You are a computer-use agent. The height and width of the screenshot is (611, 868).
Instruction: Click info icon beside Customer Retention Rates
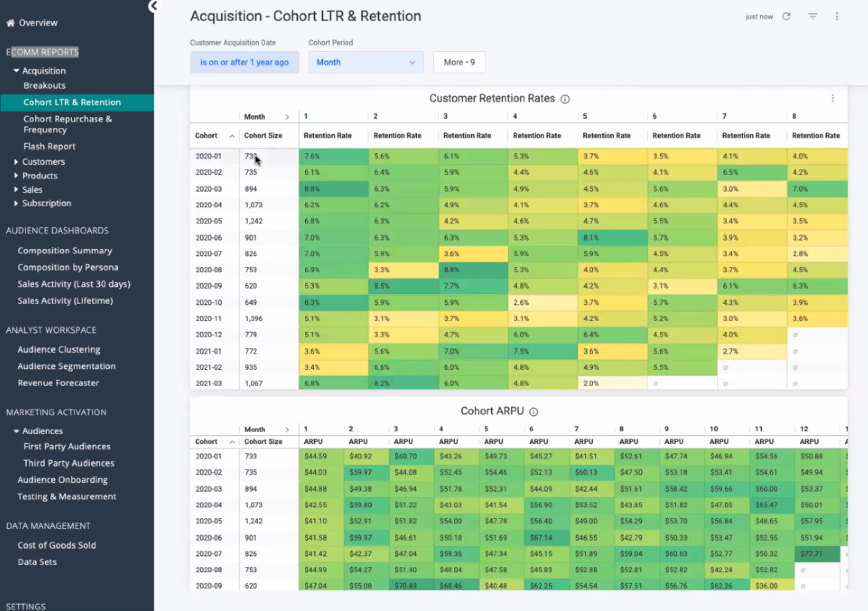(565, 99)
